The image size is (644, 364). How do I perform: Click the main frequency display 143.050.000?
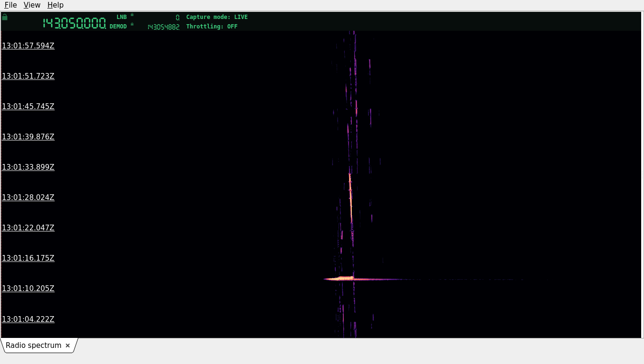74,23
